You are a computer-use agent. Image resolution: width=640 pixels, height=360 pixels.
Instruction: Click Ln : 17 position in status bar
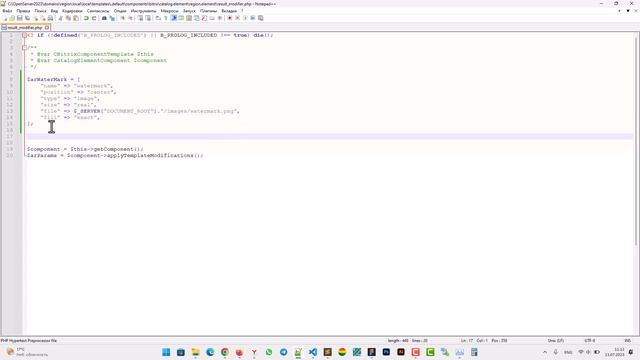pyautogui.click(x=467, y=340)
